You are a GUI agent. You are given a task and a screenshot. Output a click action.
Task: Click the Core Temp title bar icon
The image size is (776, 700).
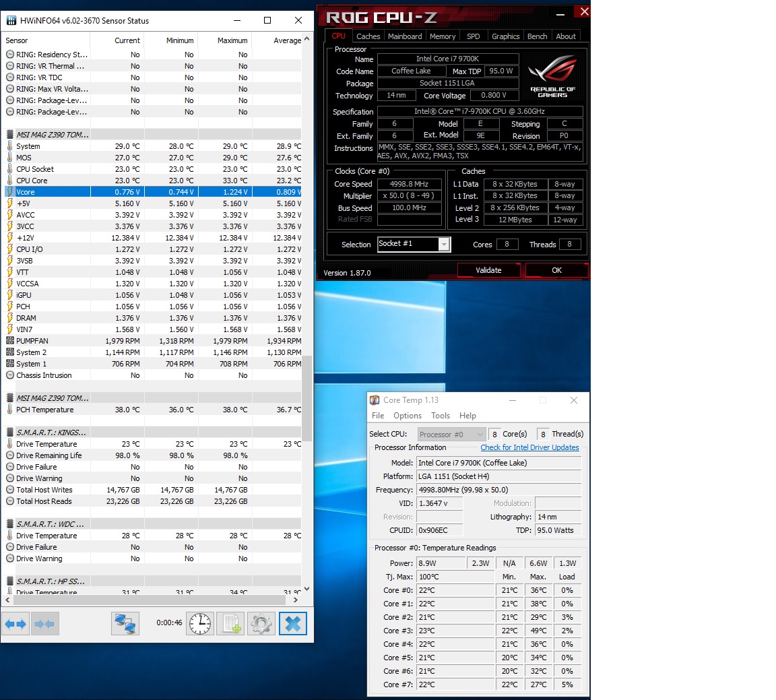[x=375, y=400]
